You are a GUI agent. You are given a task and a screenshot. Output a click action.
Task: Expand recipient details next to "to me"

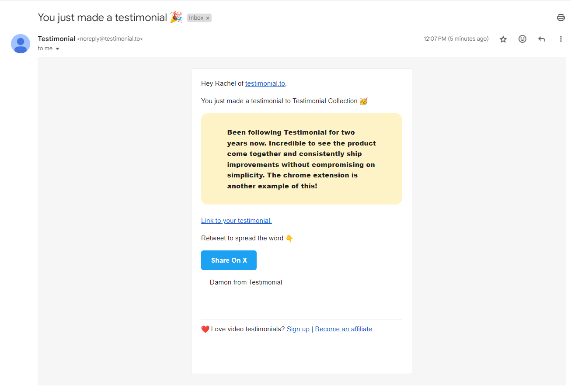[57, 49]
